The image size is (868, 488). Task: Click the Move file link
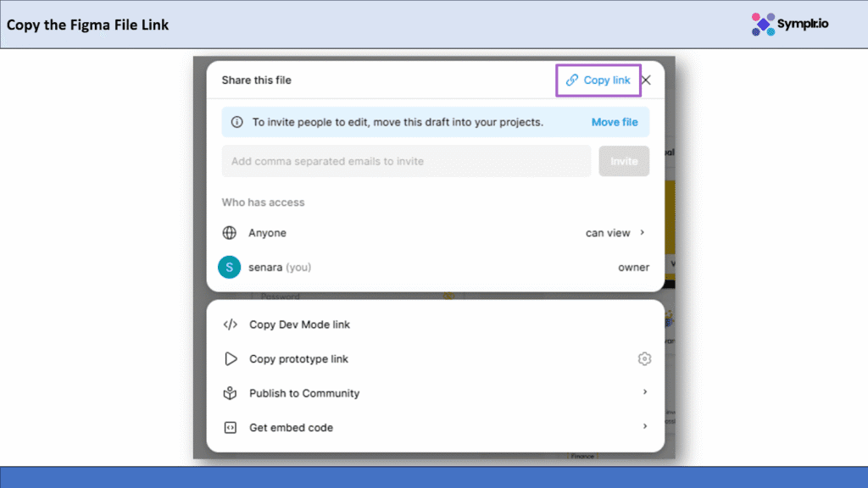615,122
